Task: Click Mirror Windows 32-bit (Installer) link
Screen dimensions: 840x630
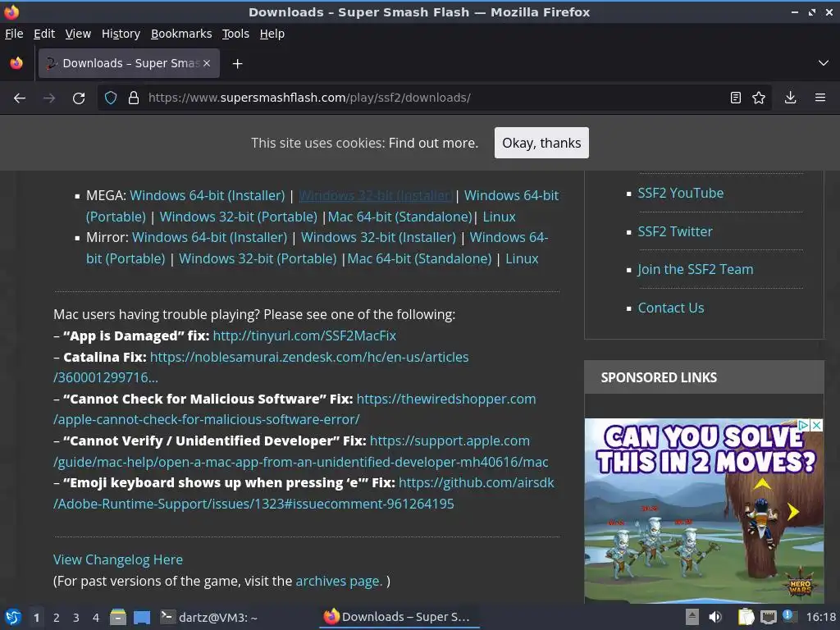Action: 378,237
